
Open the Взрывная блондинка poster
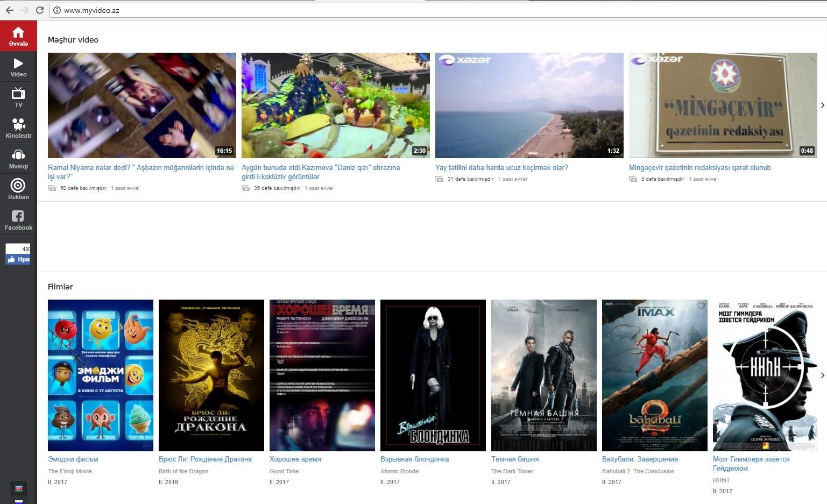click(433, 375)
